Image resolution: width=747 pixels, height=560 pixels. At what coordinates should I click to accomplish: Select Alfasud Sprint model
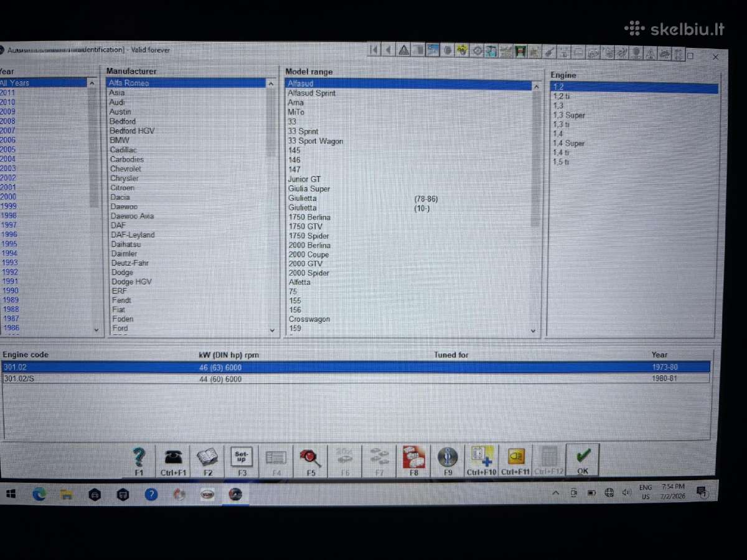pos(311,93)
